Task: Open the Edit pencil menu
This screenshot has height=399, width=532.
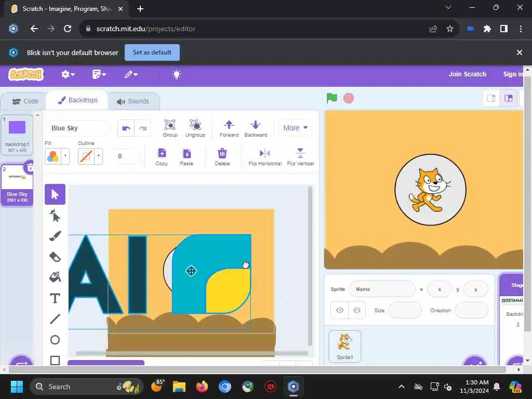Action: pos(130,74)
